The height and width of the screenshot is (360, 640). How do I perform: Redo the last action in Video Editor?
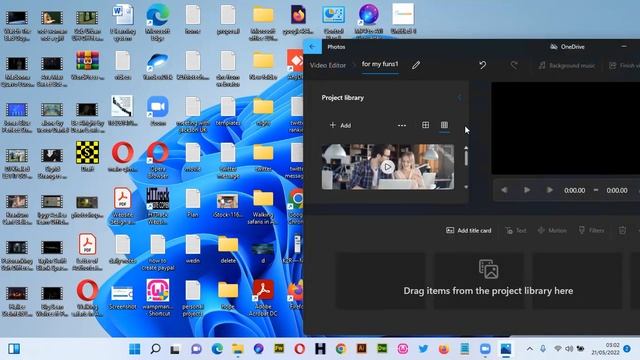(x=514, y=65)
